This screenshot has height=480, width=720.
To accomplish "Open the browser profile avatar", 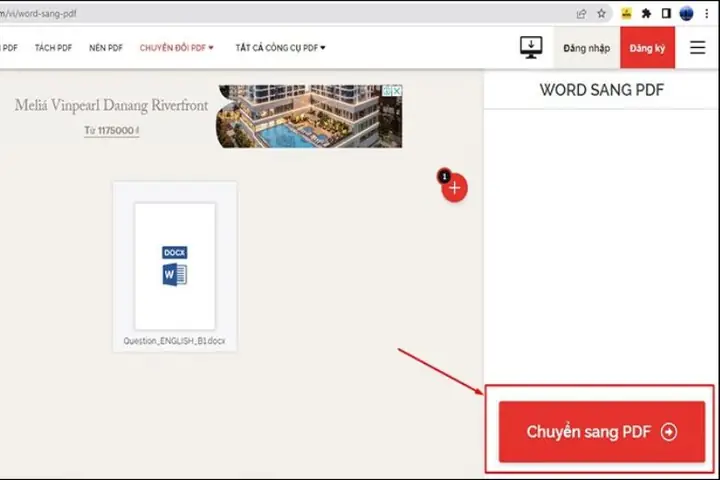I will [686, 14].
